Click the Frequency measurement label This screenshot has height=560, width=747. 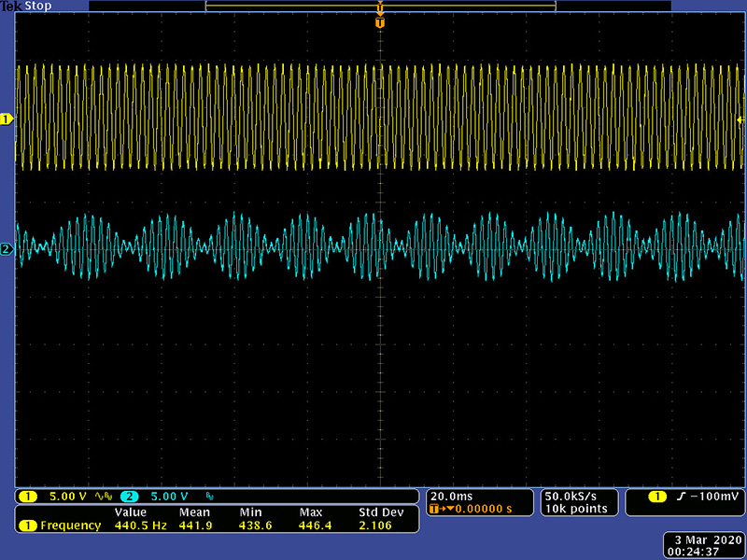pos(70,525)
